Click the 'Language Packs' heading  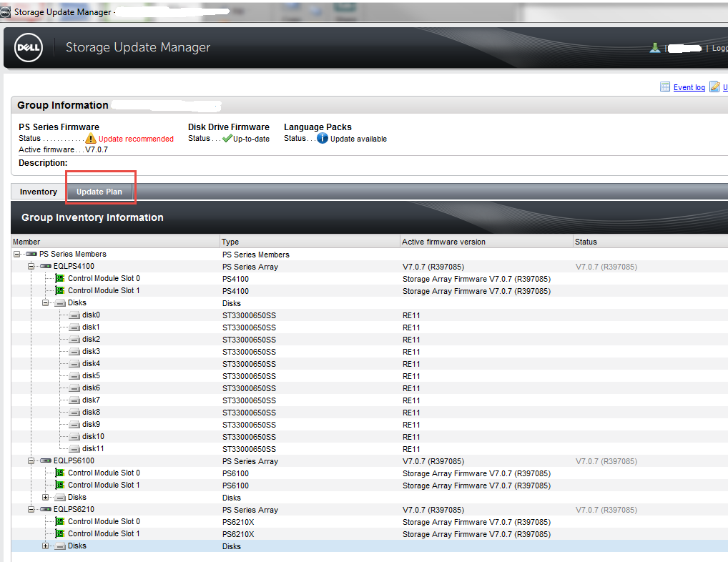[x=318, y=127]
